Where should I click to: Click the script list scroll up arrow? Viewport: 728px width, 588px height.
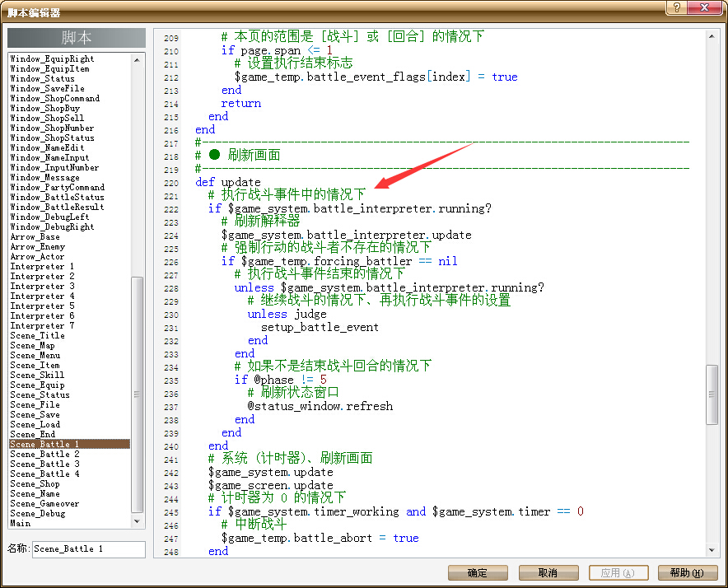click(x=137, y=59)
